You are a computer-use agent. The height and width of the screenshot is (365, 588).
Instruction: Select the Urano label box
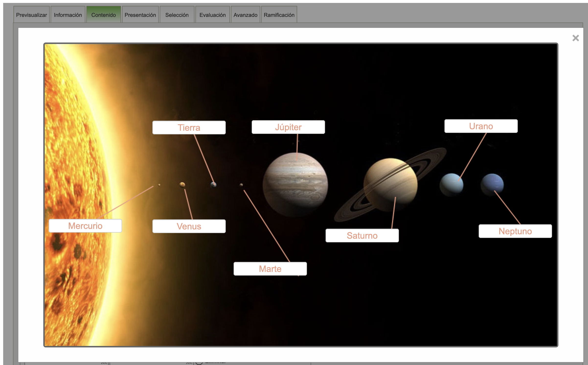(481, 126)
